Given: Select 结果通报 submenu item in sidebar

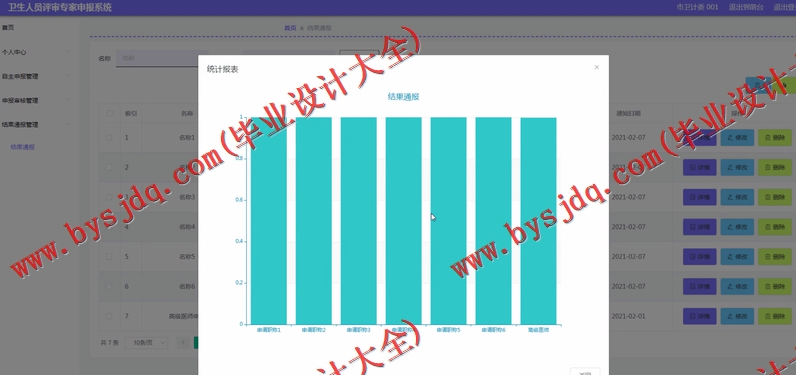Looking at the screenshot, I should click(x=23, y=147).
